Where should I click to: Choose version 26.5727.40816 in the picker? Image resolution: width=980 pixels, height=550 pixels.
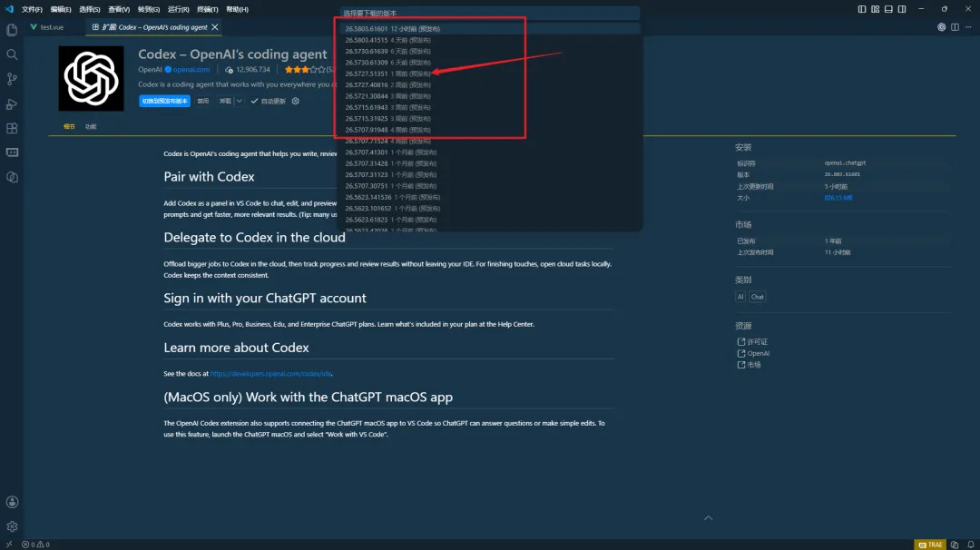click(490, 85)
